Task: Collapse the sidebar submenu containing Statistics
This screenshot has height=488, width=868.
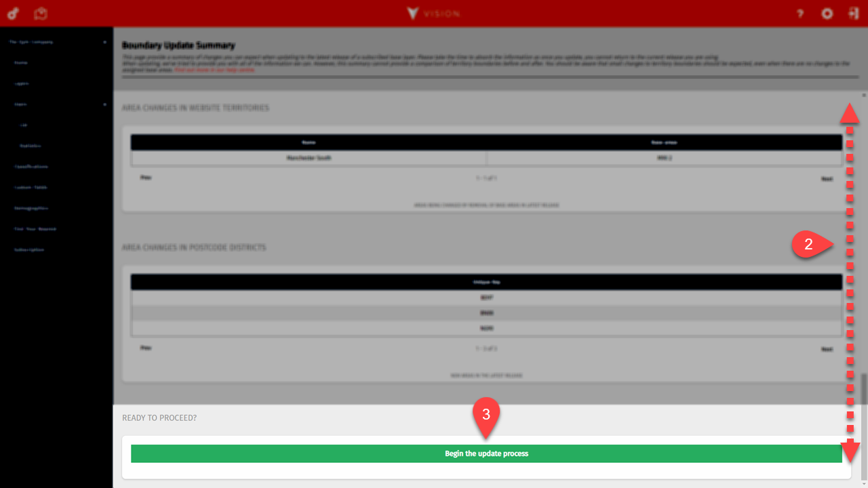Action: coord(104,104)
